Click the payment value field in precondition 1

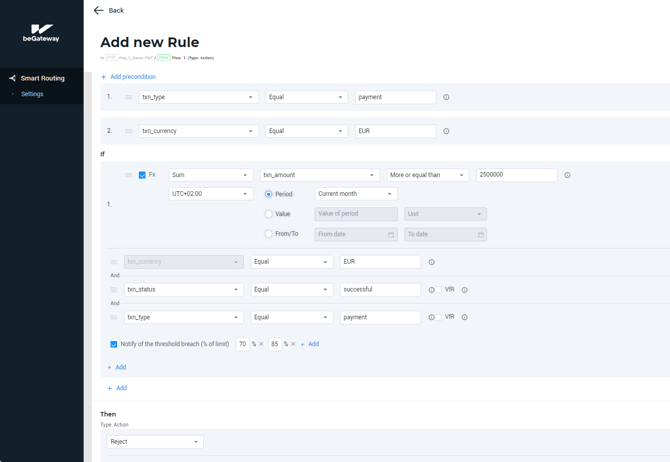(x=396, y=97)
